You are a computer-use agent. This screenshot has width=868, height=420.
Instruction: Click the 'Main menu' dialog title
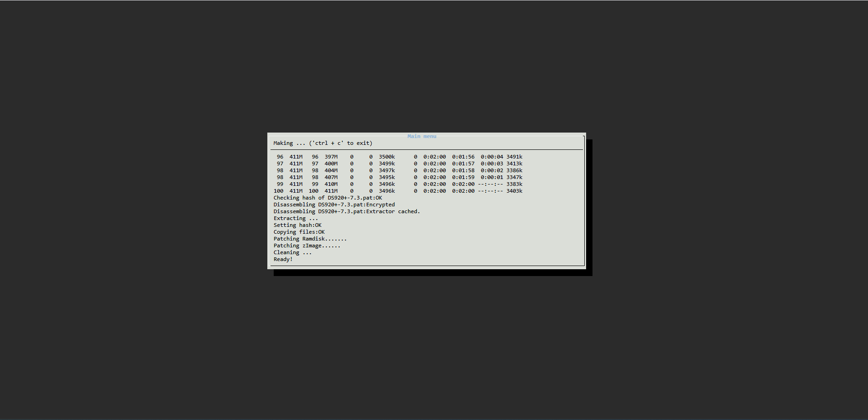click(x=422, y=136)
